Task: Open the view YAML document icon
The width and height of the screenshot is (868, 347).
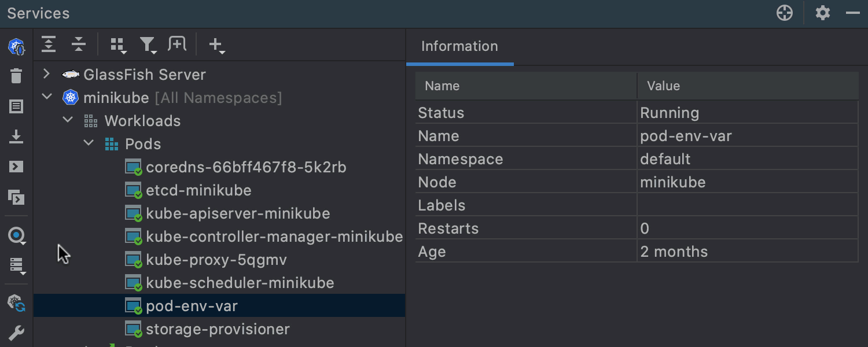Action: click(x=16, y=106)
